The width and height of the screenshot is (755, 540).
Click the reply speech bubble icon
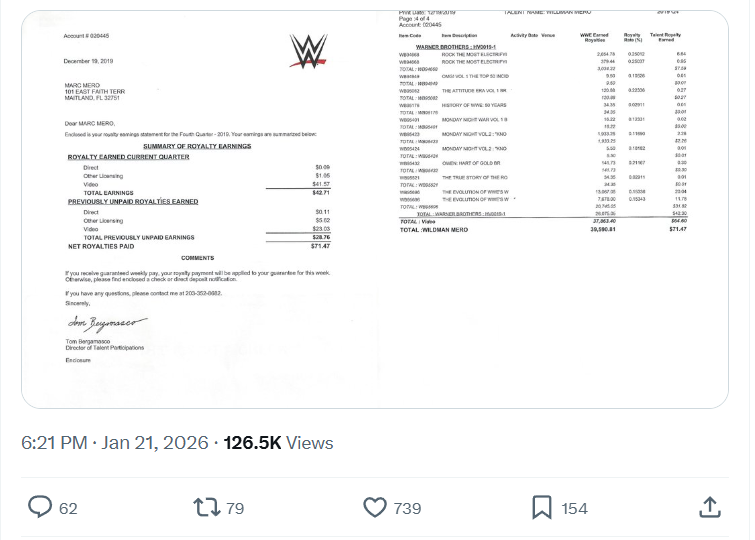[x=40, y=507]
